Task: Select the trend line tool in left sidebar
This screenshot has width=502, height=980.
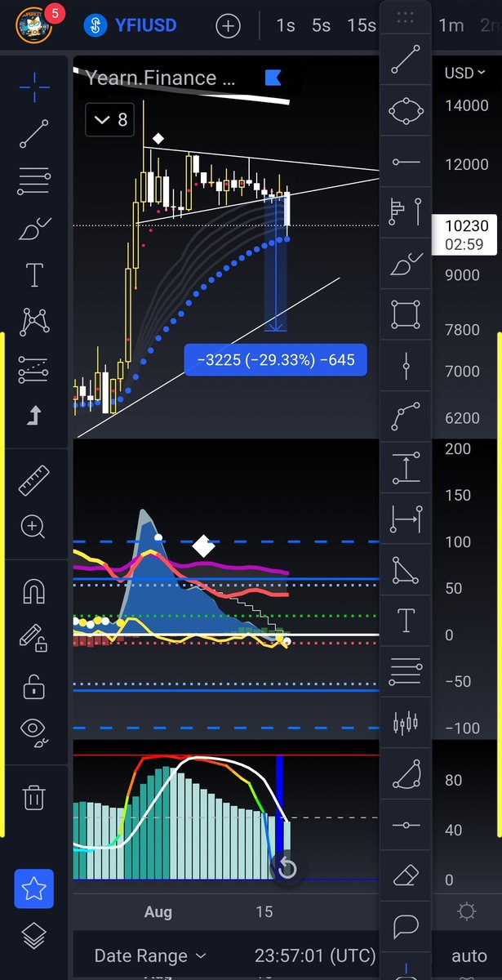Action: point(34,132)
